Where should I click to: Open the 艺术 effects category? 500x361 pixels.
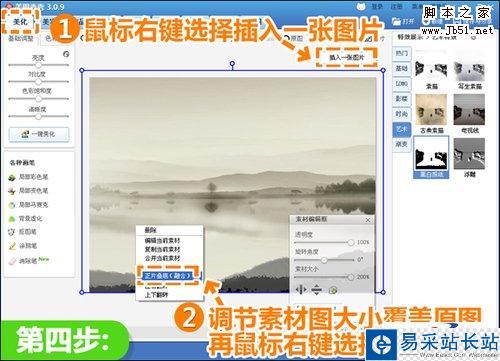coord(402,129)
